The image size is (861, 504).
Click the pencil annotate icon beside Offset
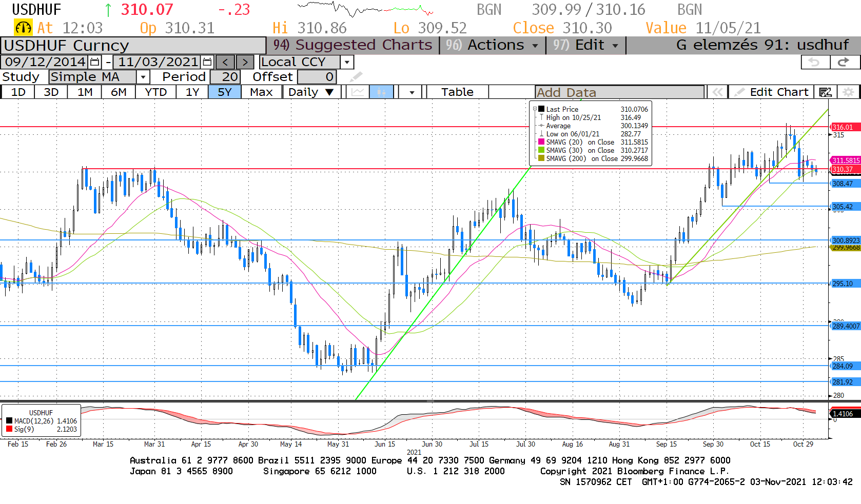point(356,77)
